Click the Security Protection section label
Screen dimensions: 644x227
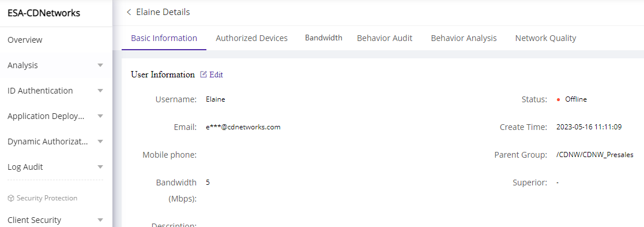point(47,198)
